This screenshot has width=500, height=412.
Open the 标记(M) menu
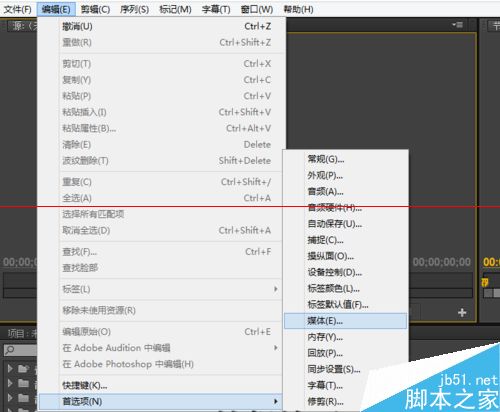[x=175, y=9]
